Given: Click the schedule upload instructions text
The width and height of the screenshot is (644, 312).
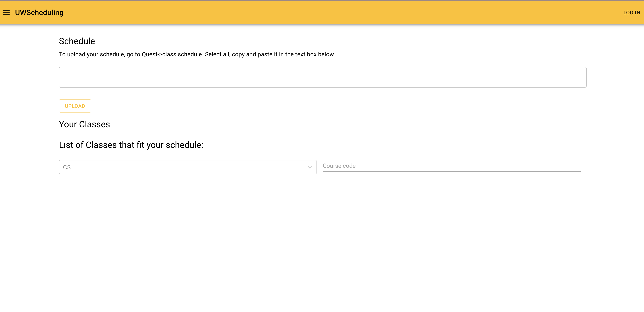Looking at the screenshot, I should pos(196,54).
